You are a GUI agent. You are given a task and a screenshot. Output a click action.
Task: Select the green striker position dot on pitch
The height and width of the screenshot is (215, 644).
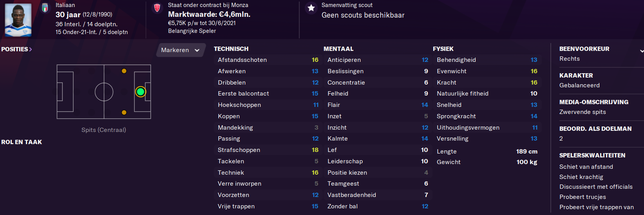[x=140, y=92]
